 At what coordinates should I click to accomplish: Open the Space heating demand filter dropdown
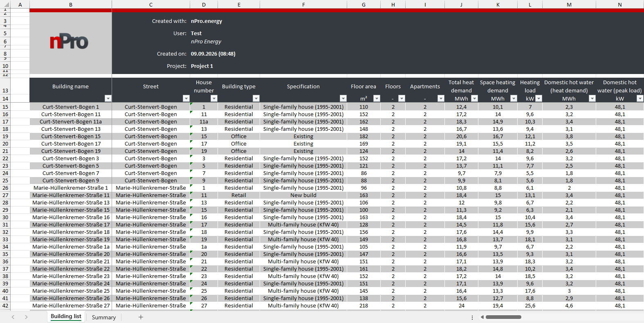(514, 99)
